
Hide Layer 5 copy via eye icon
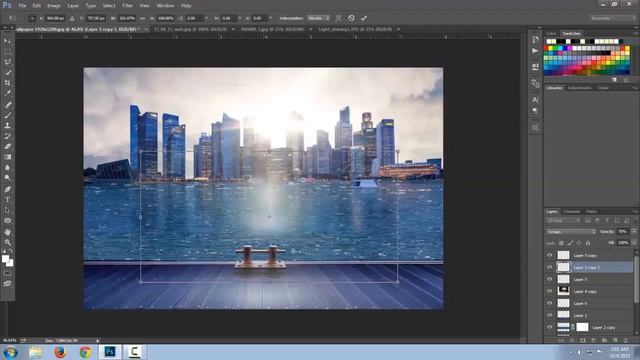click(x=549, y=256)
